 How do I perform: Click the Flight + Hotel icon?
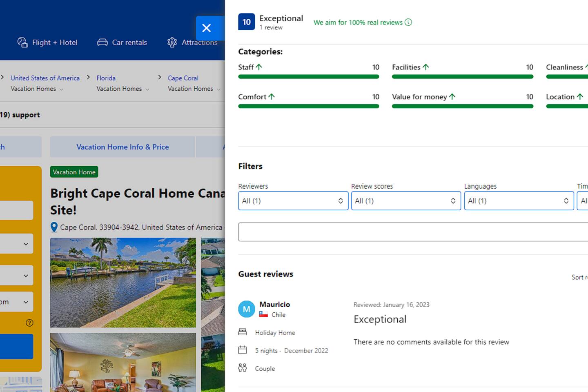click(22, 42)
